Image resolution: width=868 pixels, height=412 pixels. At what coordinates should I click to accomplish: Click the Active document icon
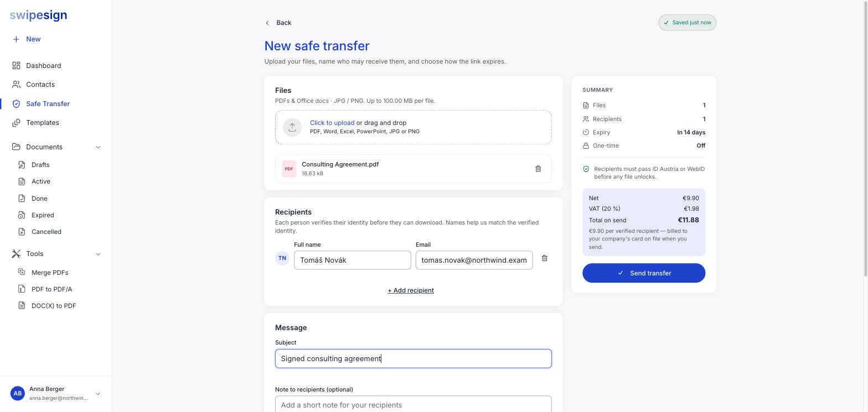click(x=22, y=181)
